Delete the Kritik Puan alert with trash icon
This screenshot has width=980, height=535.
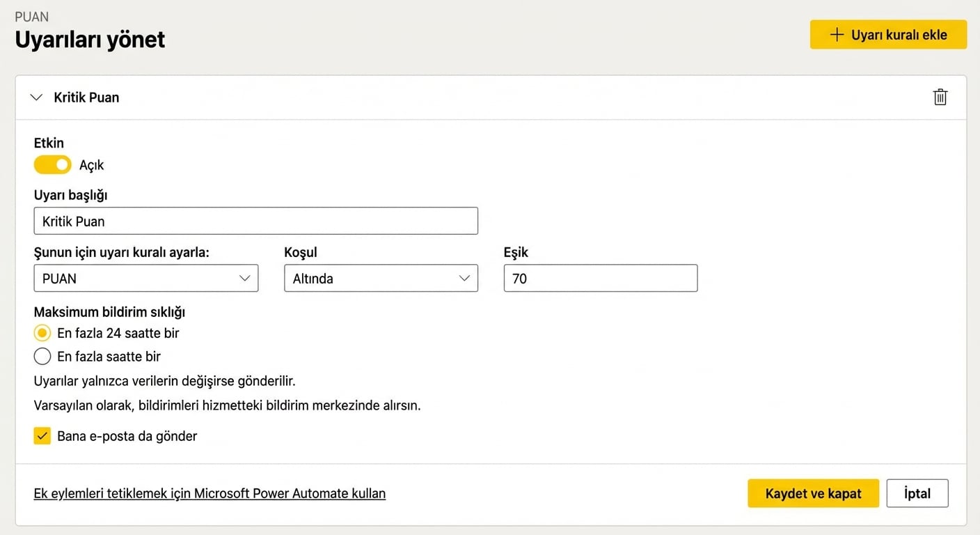[x=940, y=98]
